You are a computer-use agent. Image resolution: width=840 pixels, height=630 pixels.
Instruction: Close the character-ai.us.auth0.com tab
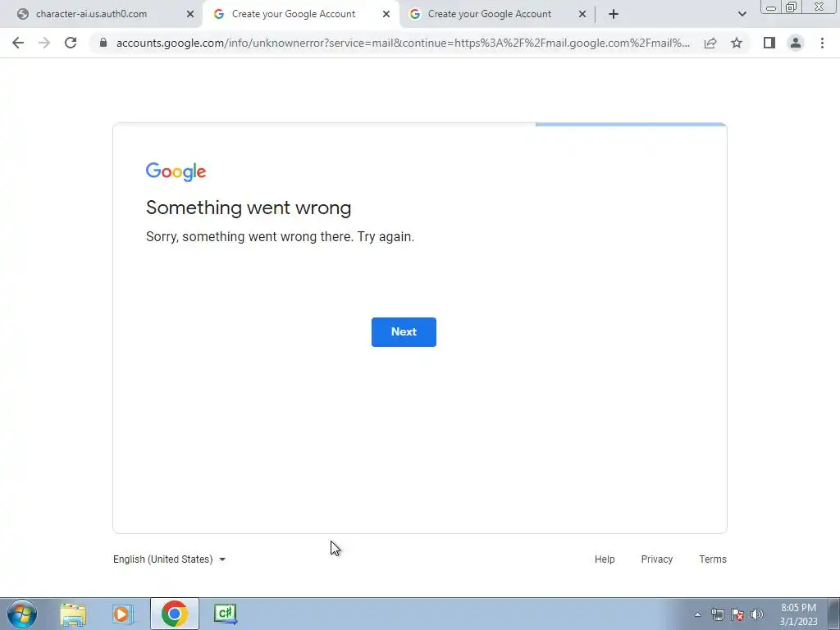[190, 15]
